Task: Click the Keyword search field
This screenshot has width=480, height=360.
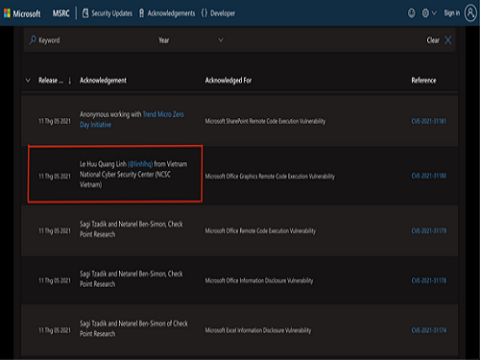Action: (90, 40)
